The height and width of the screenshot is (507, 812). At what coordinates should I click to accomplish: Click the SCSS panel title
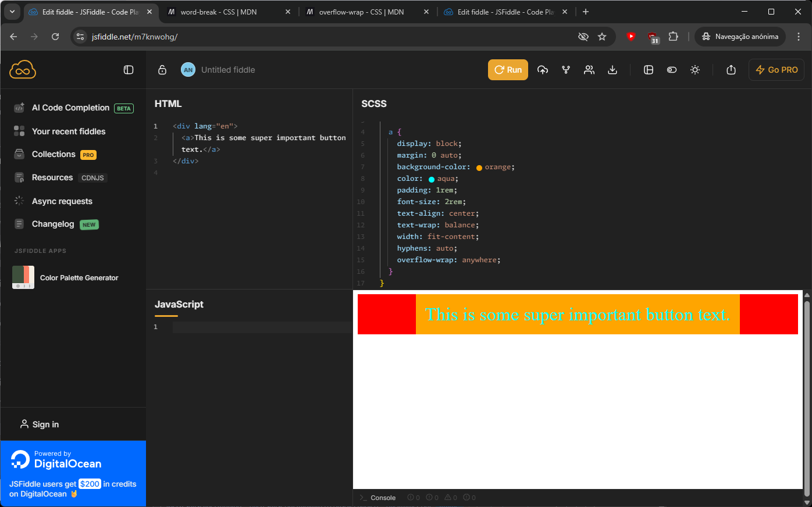tap(374, 103)
